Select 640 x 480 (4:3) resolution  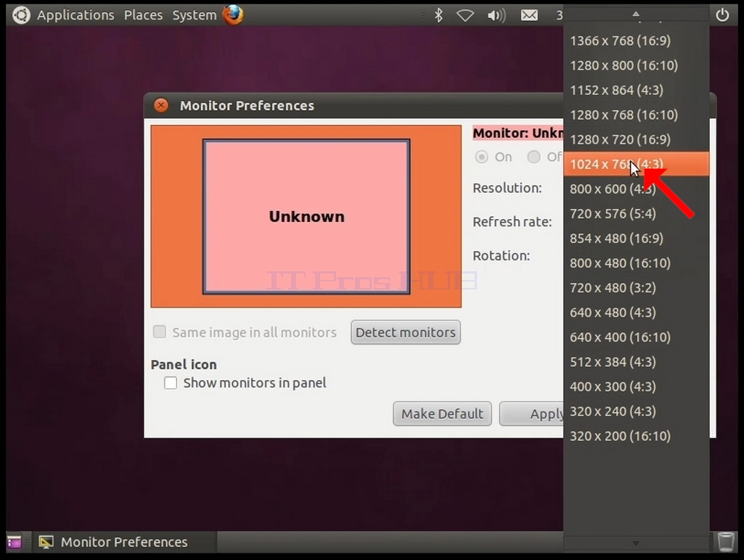coord(637,313)
